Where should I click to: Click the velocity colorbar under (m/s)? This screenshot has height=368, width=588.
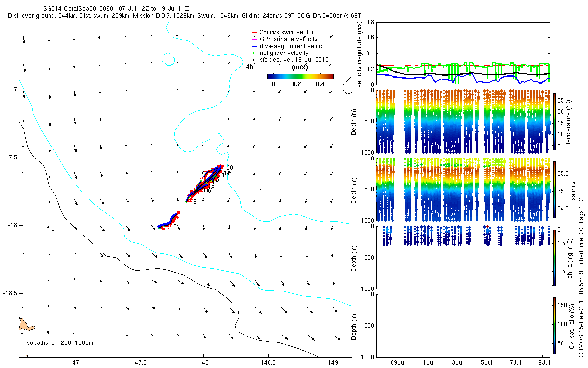300,76
